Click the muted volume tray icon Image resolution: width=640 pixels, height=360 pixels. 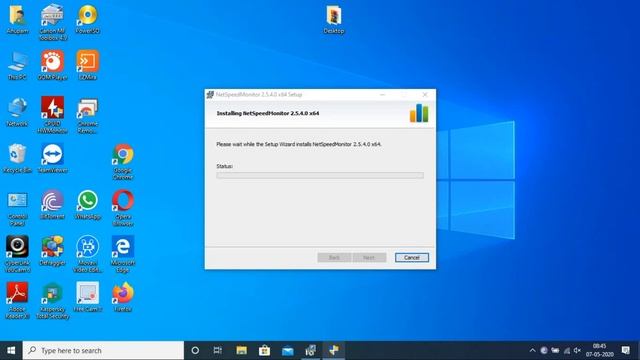(577, 350)
